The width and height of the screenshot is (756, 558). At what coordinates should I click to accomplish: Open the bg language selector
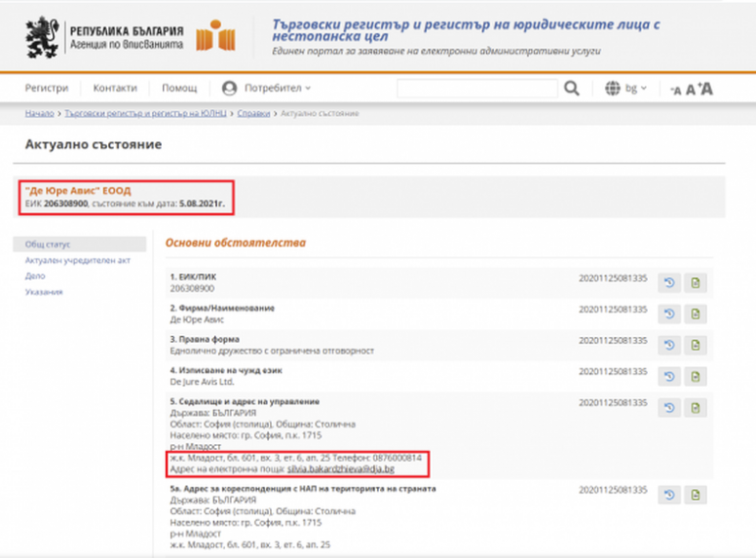point(626,88)
